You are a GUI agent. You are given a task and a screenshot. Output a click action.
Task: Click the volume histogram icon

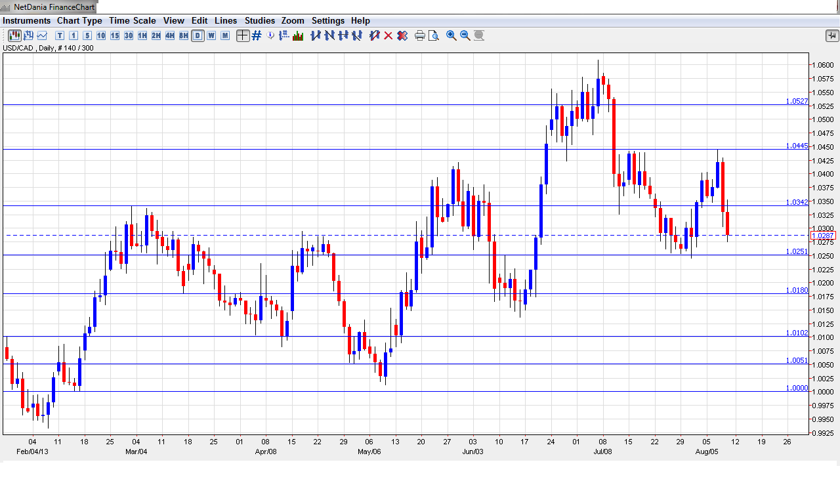point(298,35)
